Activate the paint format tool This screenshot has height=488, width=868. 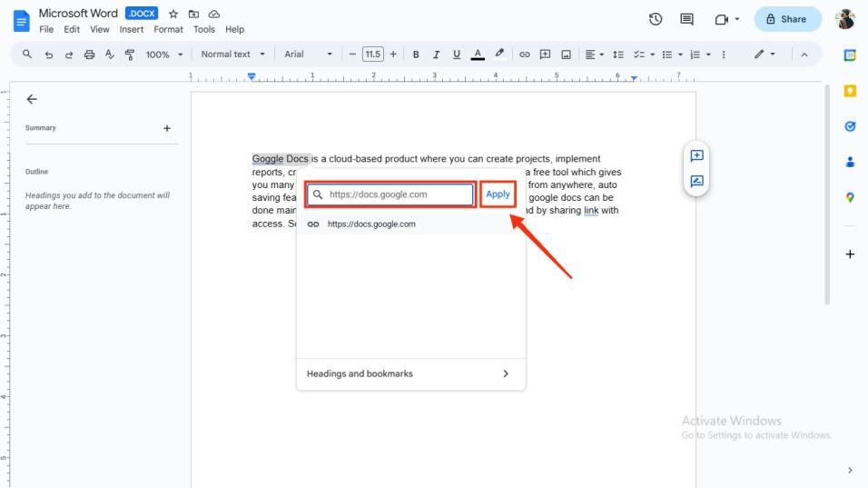130,55
